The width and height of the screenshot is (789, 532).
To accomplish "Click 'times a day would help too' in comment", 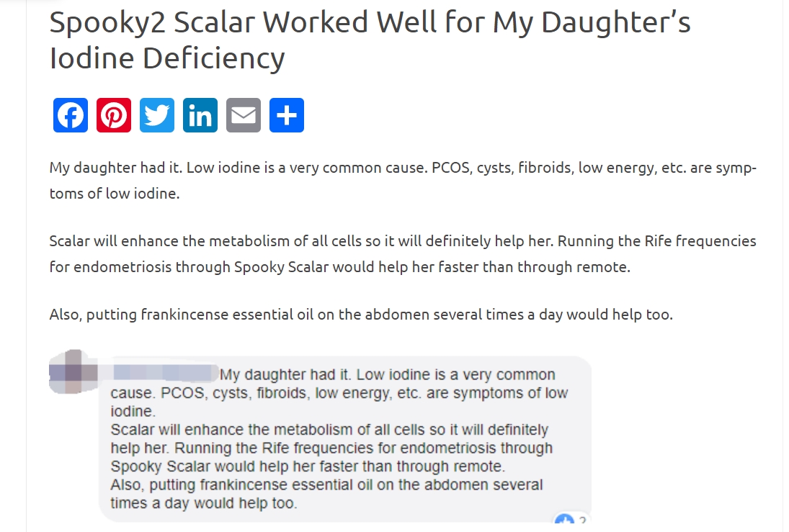I will point(203,502).
